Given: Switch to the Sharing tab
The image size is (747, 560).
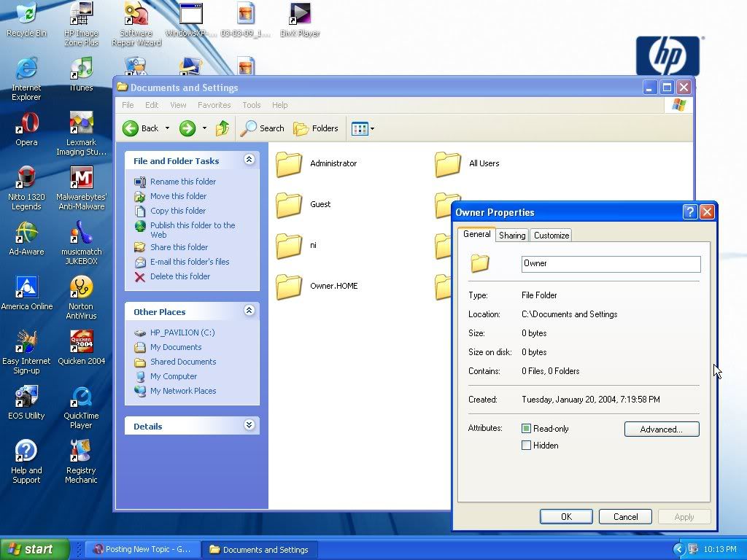Looking at the screenshot, I should (512, 236).
